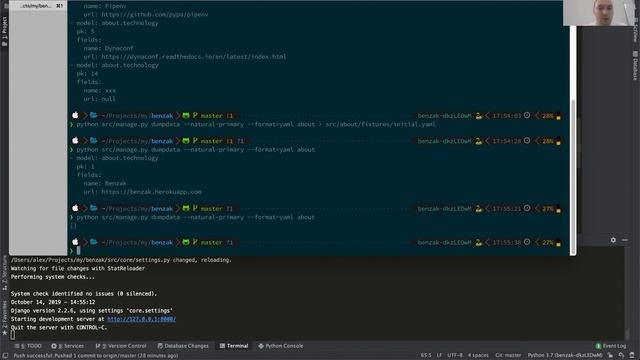Screen dimensions: 640x360
Task: Click the tool windows toggle icon in status bar corner
Action: pyautogui.click(x=5, y=356)
